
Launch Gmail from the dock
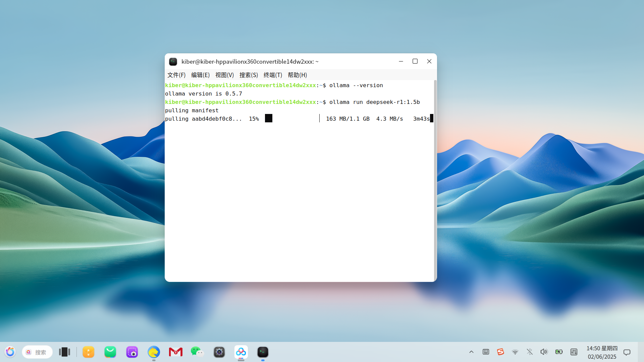(175, 352)
